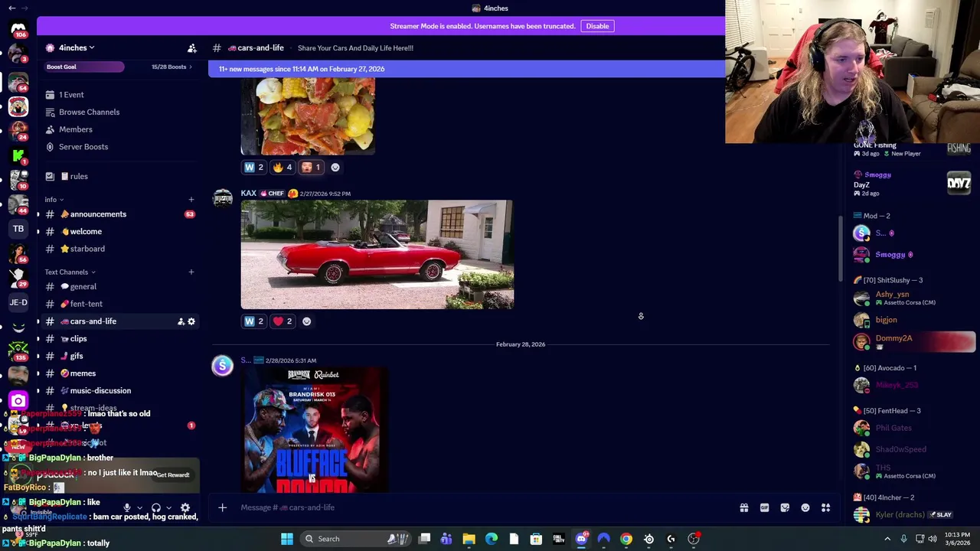Select the memes channel
The image size is (980, 551).
[x=119, y=373]
